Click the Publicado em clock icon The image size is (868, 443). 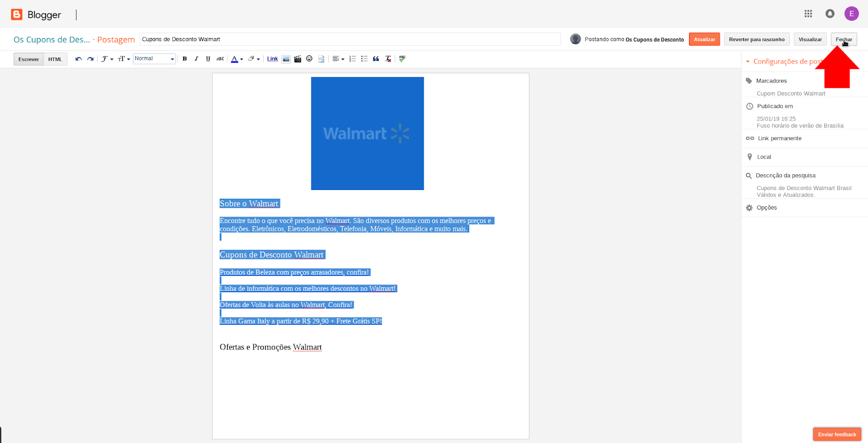pos(749,106)
